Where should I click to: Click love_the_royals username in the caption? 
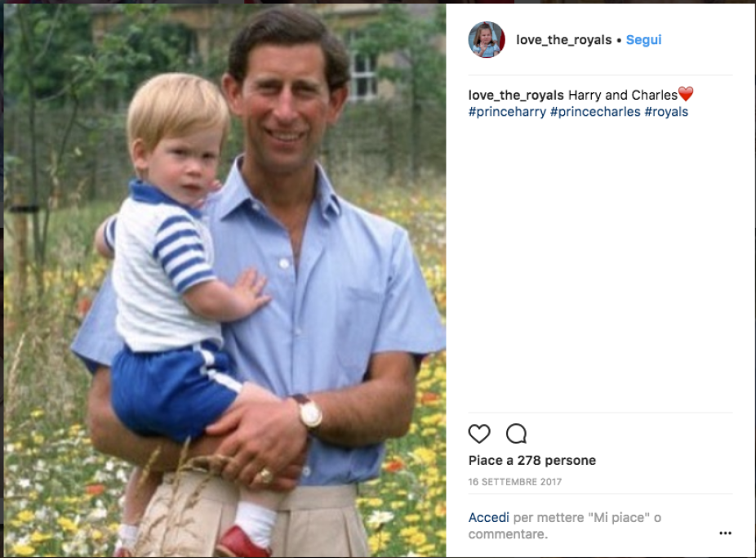pos(516,95)
